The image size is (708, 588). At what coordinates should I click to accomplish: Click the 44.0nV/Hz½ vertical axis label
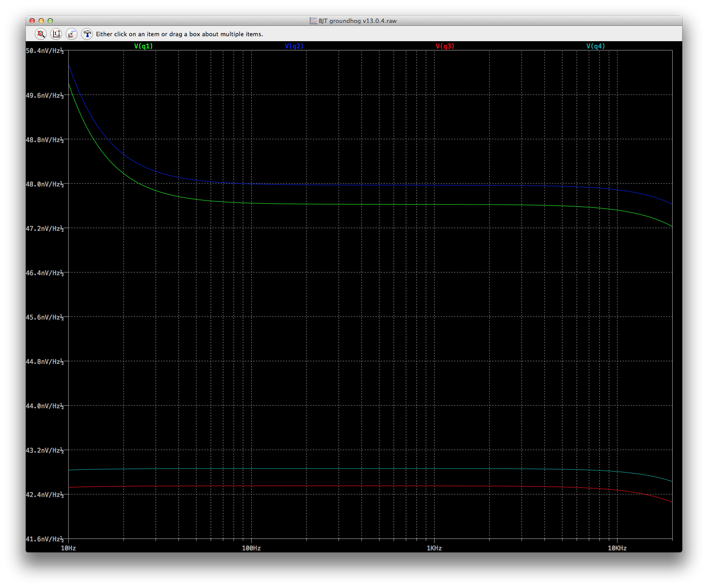(x=45, y=406)
